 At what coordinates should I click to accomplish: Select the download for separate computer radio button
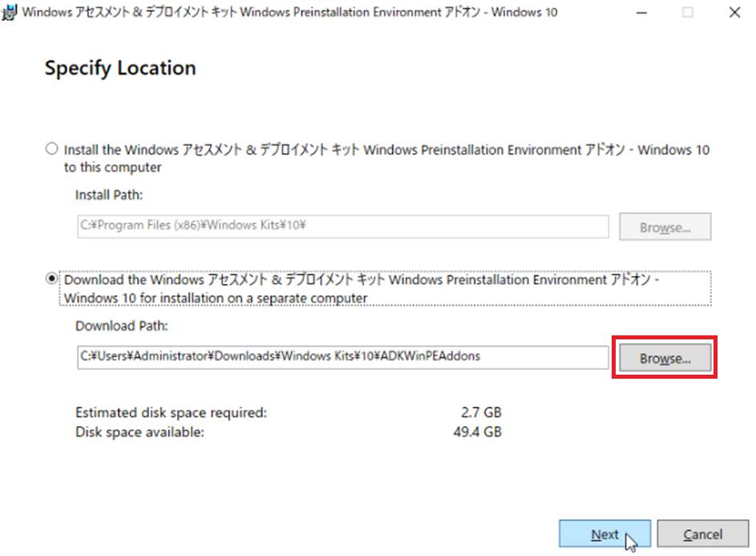click(53, 279)
